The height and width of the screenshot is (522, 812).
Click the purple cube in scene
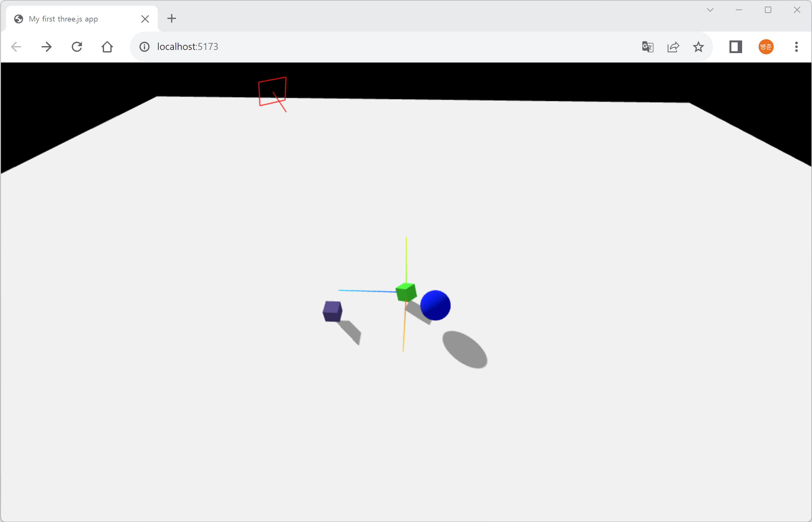click(x=332, y=311)
